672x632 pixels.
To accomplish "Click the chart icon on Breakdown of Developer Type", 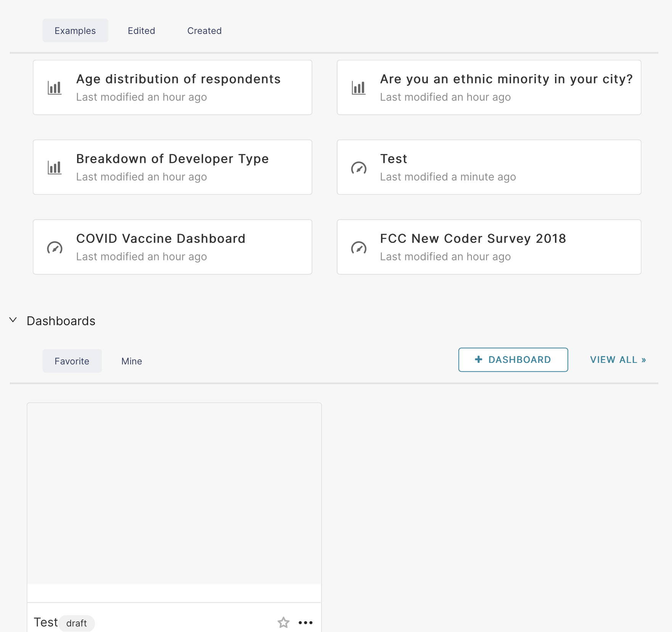I will [x=55, y=167].
